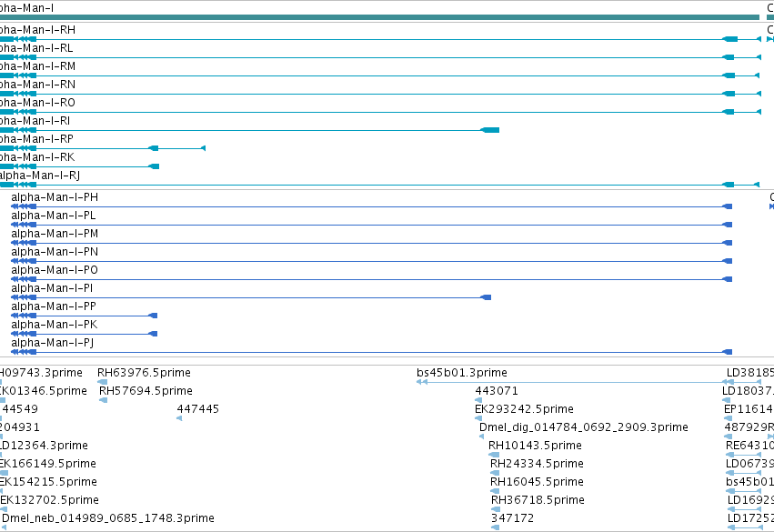774x532 pixels.
Task: Open the RH10143.5prime EST feature
Action: 535,446
